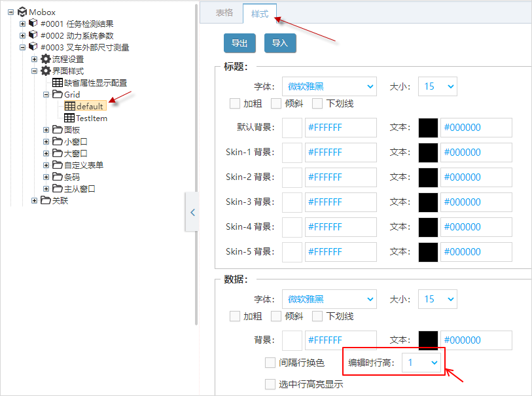Screen dimensions: 532x396
Task: Click the TestItem grid icon
Action: 69,118
